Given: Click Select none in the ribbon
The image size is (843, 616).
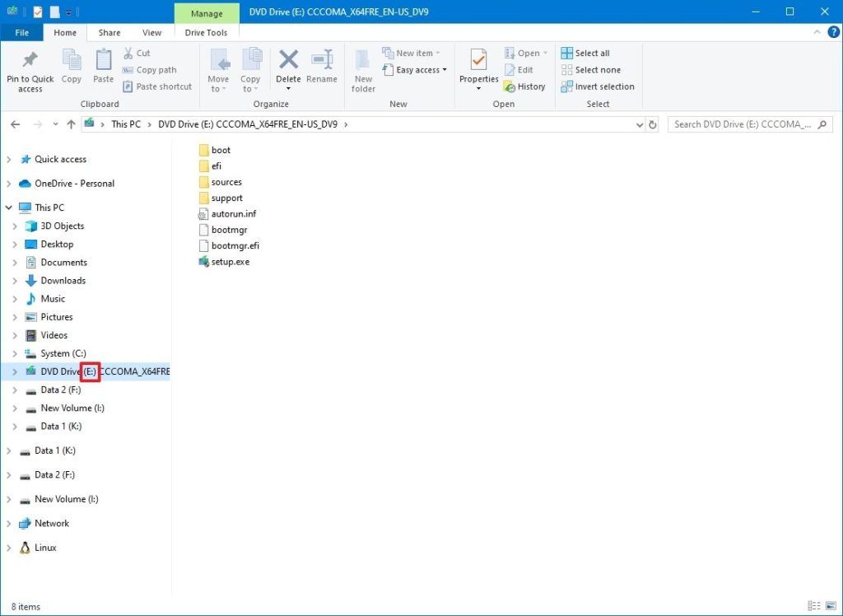Looking at the screenshot, I should pos(591,69).
